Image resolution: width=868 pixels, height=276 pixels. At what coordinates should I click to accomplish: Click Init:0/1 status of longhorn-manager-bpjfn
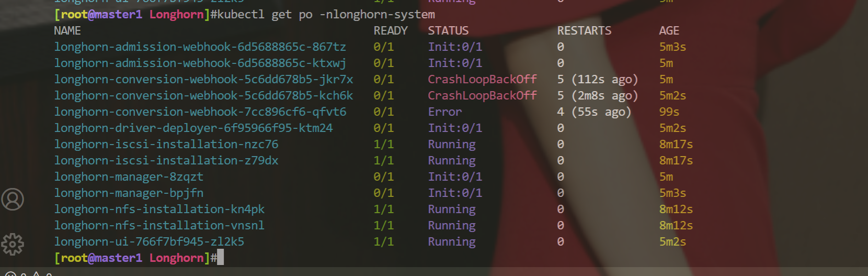point(455,193)
